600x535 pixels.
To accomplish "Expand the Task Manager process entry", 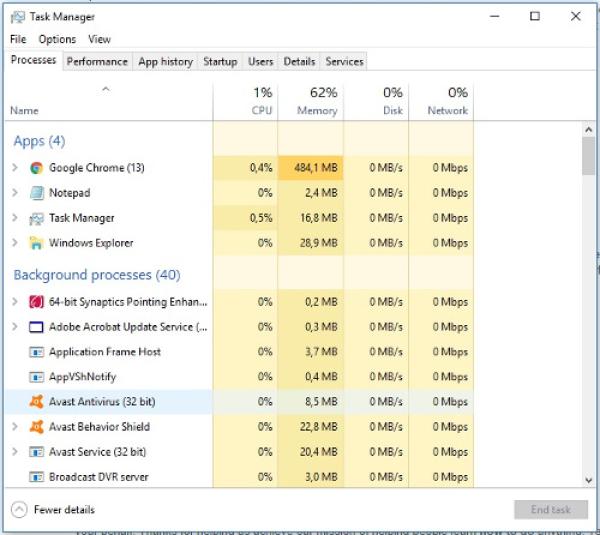I will (x=15, y=218).
